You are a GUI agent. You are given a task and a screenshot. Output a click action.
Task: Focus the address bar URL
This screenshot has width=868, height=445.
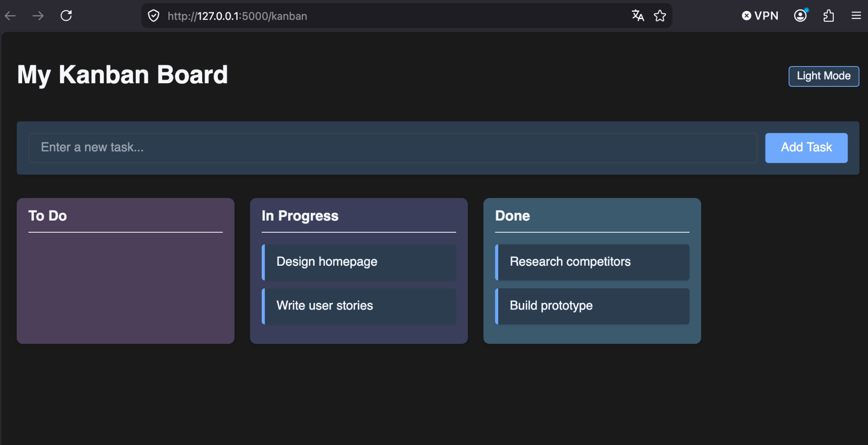237,16
